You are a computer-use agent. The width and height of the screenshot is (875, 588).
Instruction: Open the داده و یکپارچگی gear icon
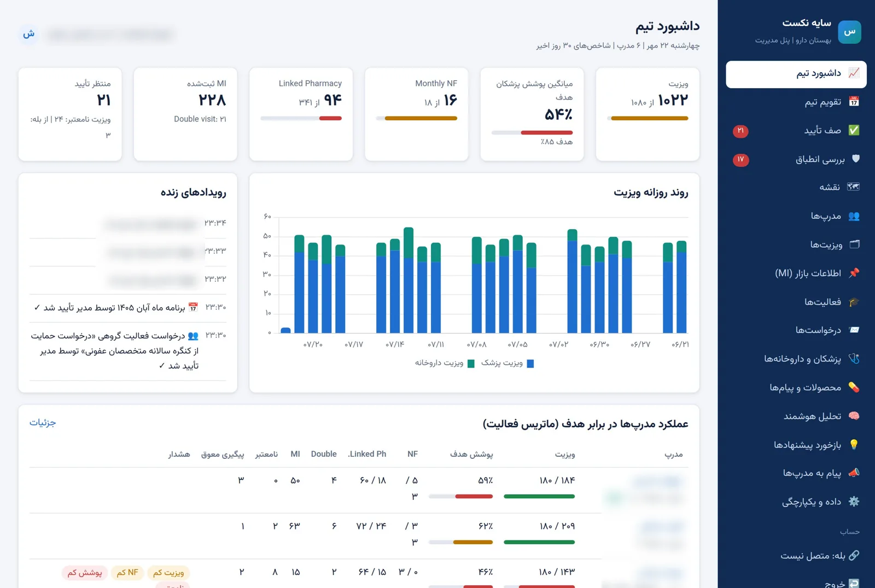(854, 502)
